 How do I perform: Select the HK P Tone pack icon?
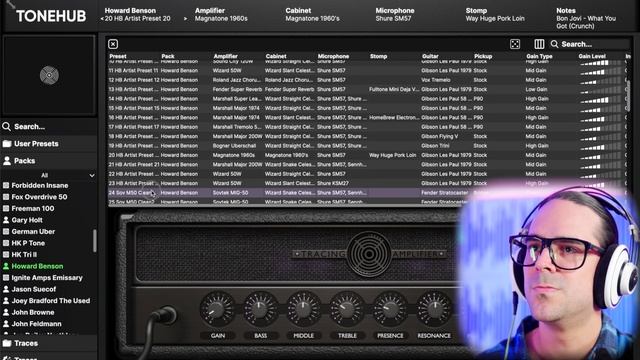coord(6,243)
